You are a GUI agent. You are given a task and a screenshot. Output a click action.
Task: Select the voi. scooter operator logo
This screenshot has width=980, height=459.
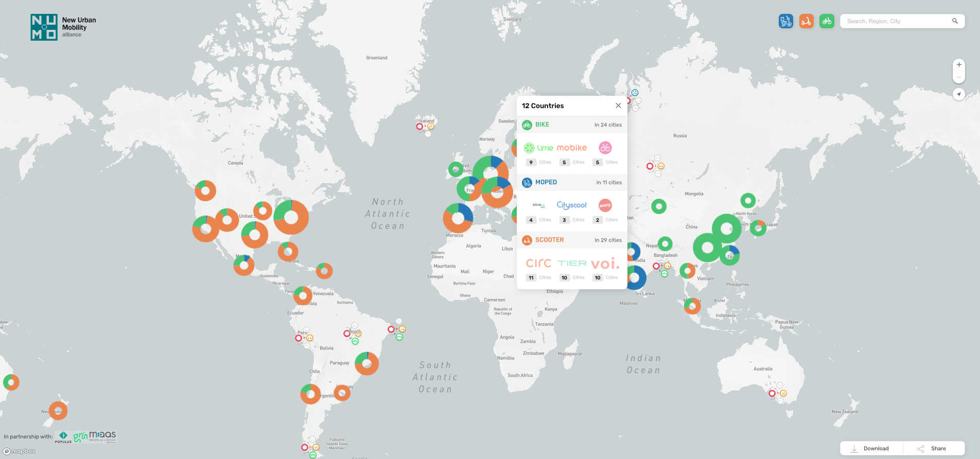(605, 263)
